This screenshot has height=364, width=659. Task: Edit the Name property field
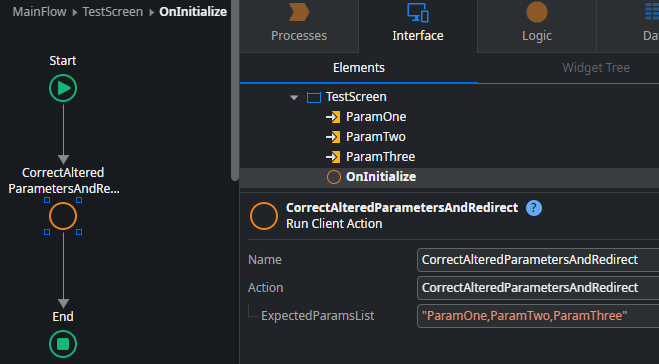point(538,260)
